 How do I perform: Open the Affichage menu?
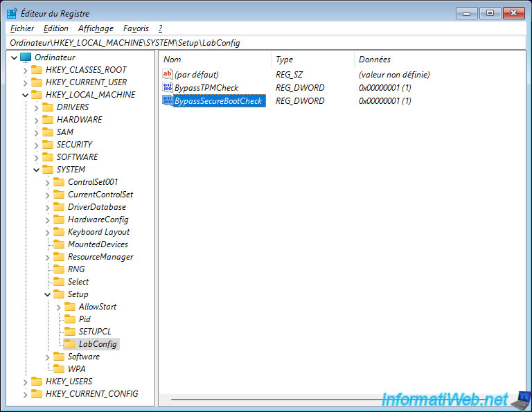96,28
